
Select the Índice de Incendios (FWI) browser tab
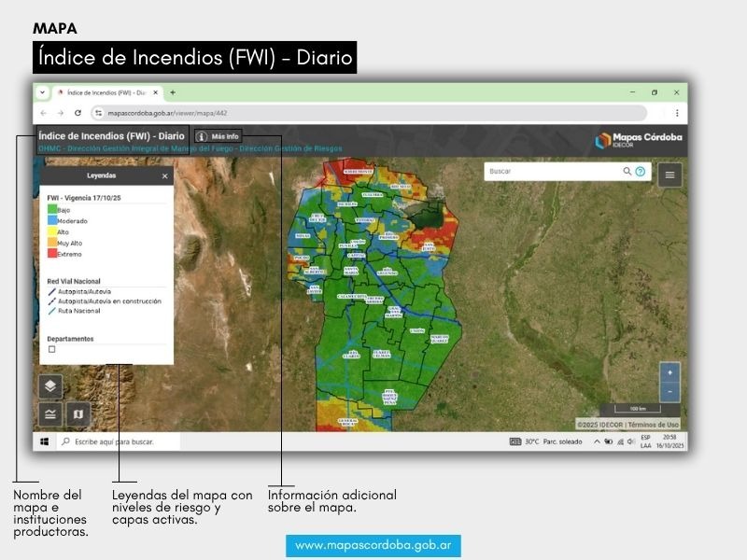(x=103, y=92)
